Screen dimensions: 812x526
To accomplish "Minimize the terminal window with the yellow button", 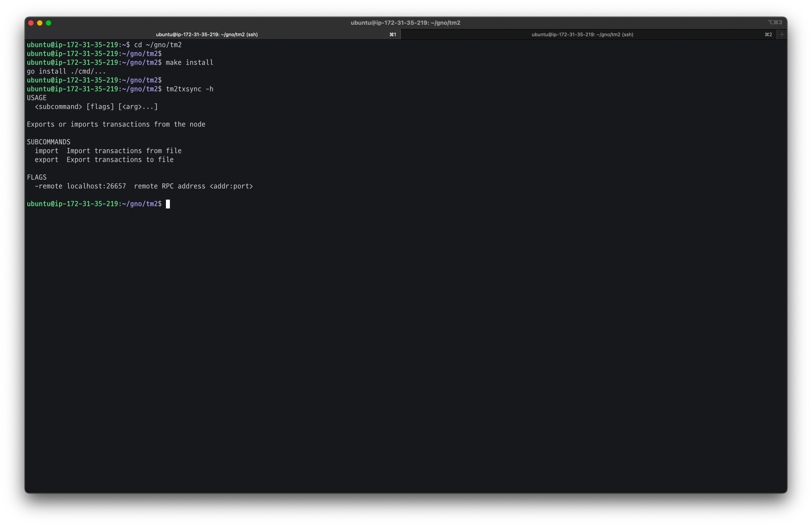I will [40, 23].
